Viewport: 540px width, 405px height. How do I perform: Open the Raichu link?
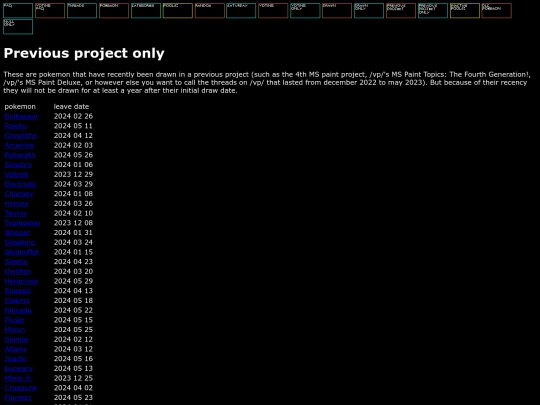click(x=16, y=126)
